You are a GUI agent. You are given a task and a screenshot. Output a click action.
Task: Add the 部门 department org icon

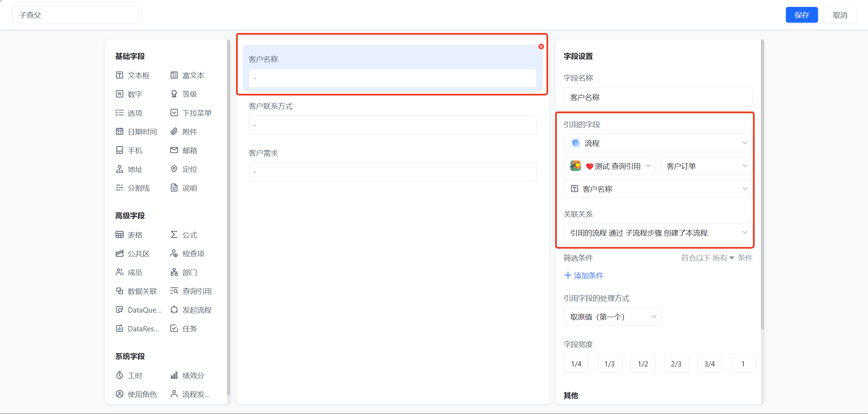174,272
